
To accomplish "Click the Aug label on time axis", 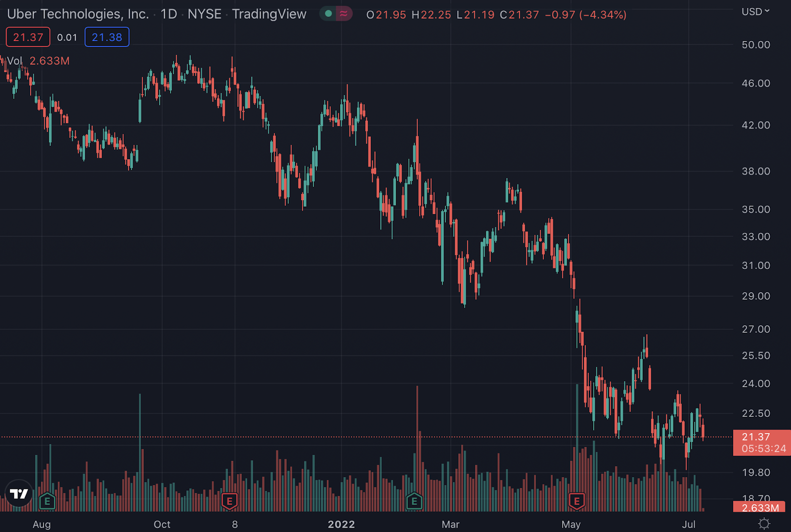I will click(42, 525).
